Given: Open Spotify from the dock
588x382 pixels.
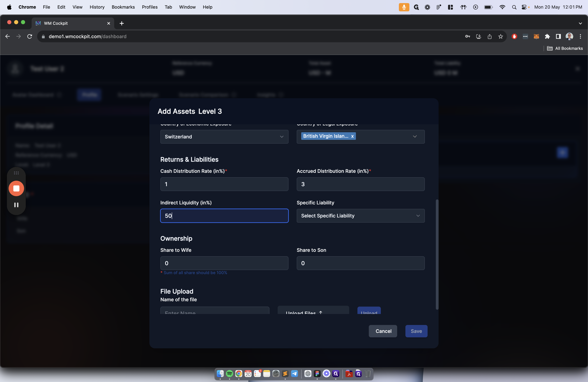Looking at the screenshot, I should [229, 374].
